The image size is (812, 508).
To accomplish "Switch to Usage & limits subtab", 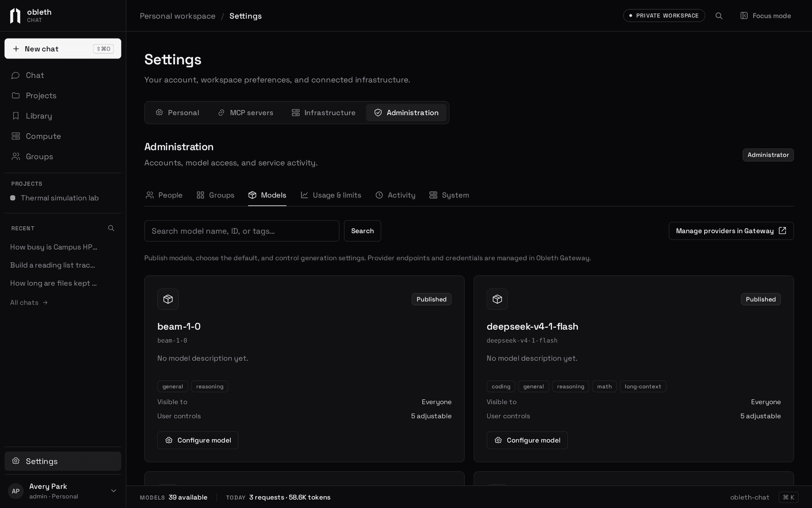I will point(331,195).
